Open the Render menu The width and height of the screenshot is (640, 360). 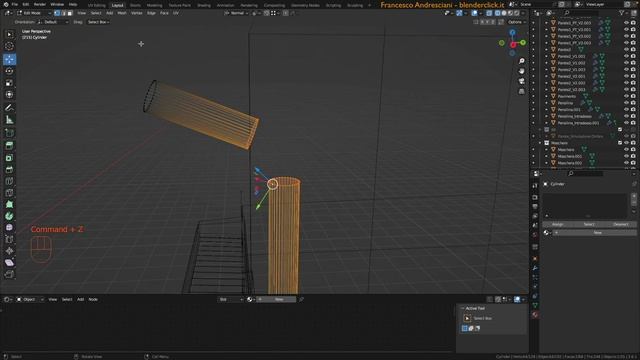click(40, 4)
